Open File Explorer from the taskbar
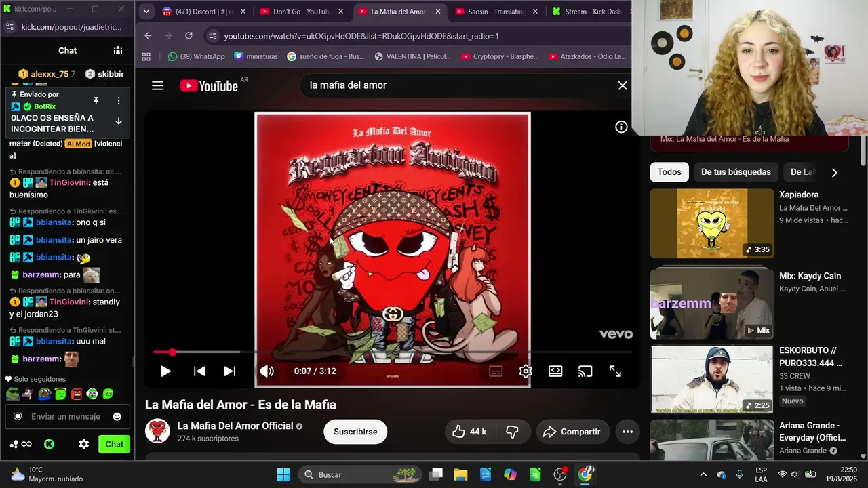 coord(460,474)
